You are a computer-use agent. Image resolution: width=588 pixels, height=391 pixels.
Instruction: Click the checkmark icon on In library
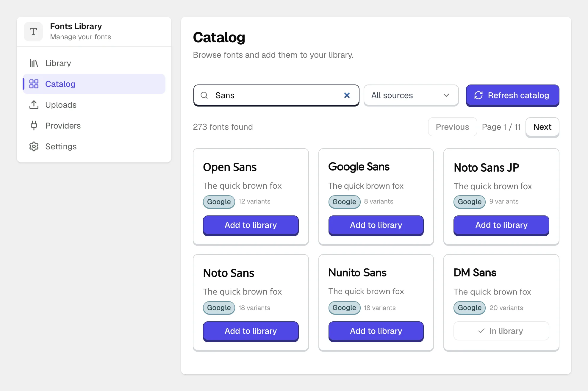pyautogui.click(x=481, y=331)
